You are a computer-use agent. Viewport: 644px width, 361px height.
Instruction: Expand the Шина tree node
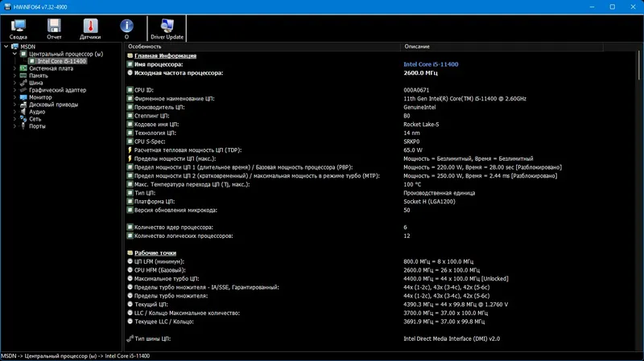14,83
